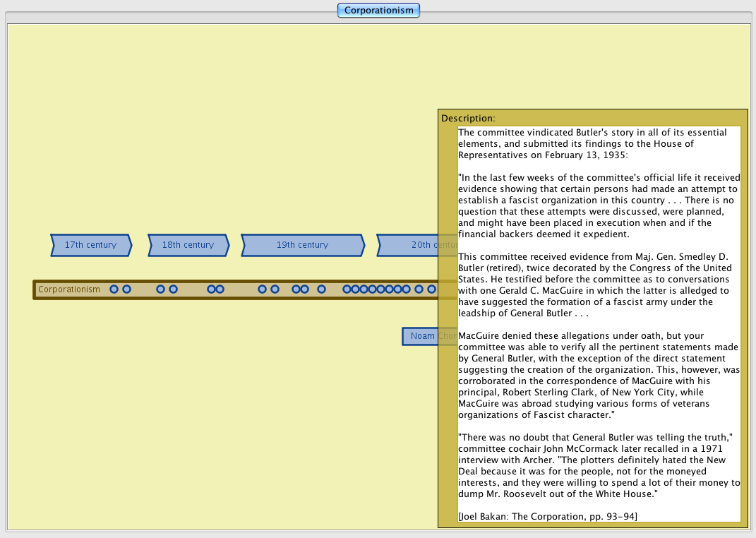
Task: Select the isolated single marker under late 19th century
Action: pos(321,289)
